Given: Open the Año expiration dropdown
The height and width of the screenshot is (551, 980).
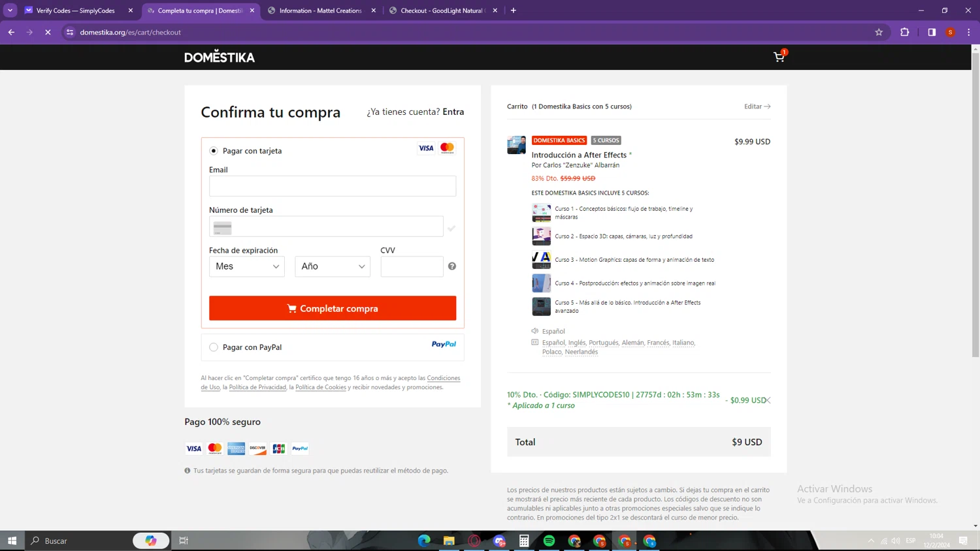Looking at the screenshot, I should tap(333, 266).
